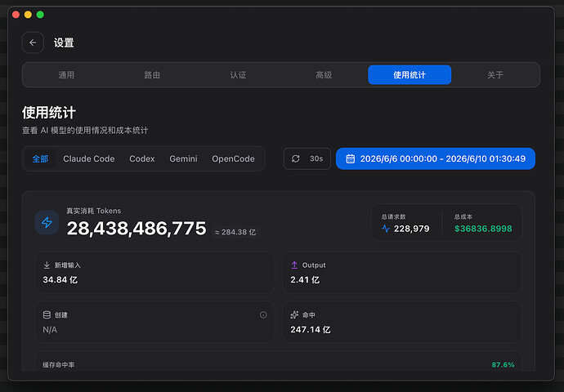This screenshot has width=564, height=392.
Task: Click the ≈ 284.38 亿 badge
Action: tap(235, 232)
